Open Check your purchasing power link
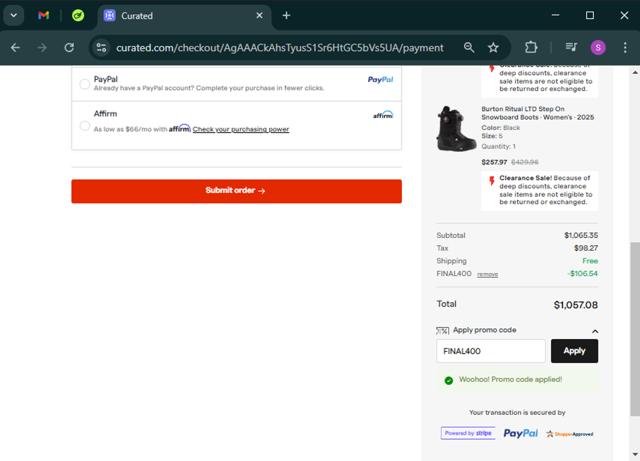Screen dimensions: 640x461 (x=241, y=129)
